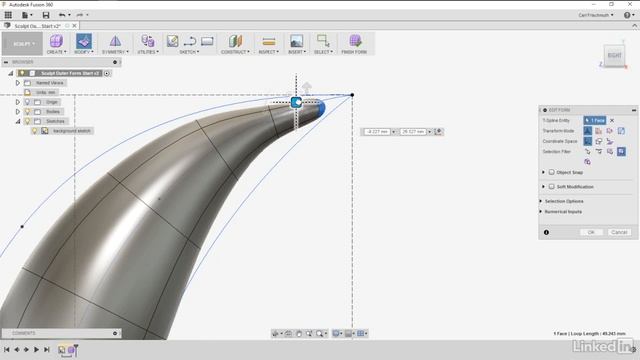Viewport: 640px width, 360px height.
Task: Click the Undo arrow
Action: (62, 15)
